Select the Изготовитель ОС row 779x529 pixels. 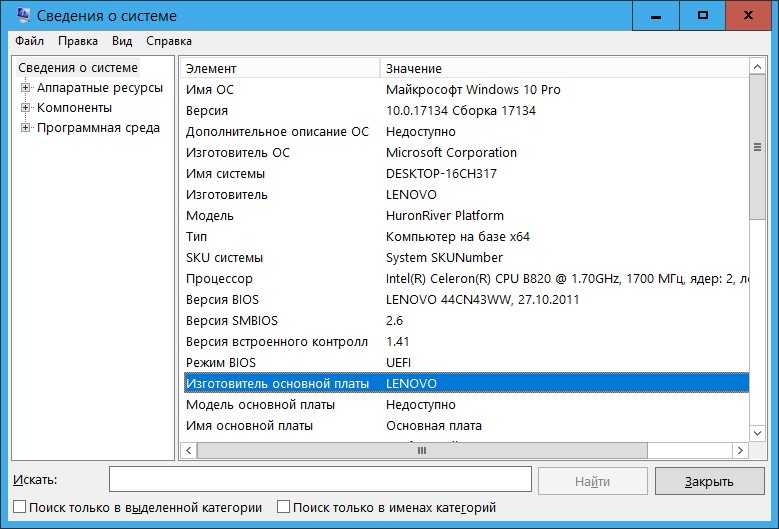click(466, 152)
